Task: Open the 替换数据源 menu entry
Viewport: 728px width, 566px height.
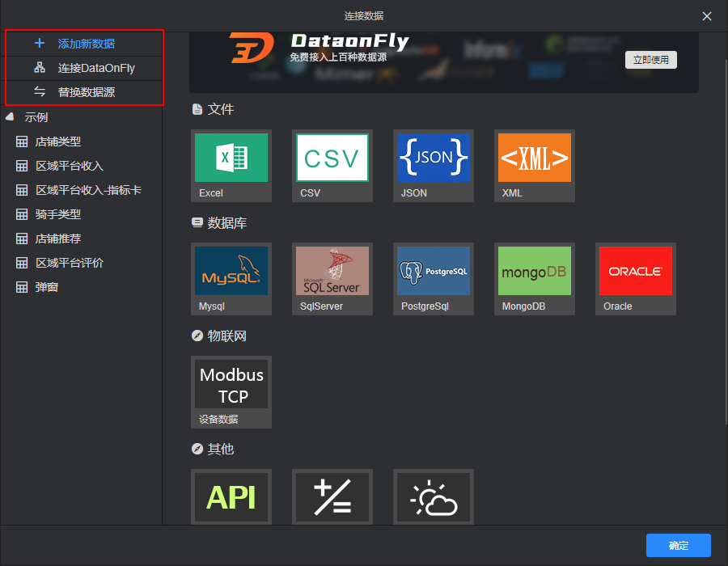Action: point(84,92)
